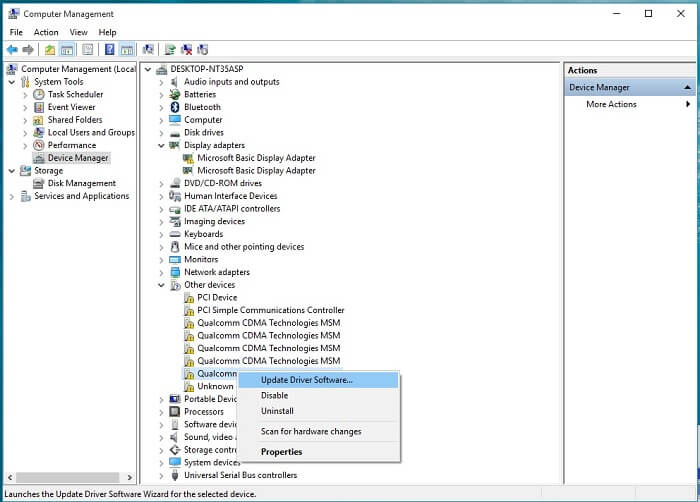The width and height of the screenshot is (700, 502).
Task: Click the left pane horizontal scrollbar track
Action: (68, 477)
